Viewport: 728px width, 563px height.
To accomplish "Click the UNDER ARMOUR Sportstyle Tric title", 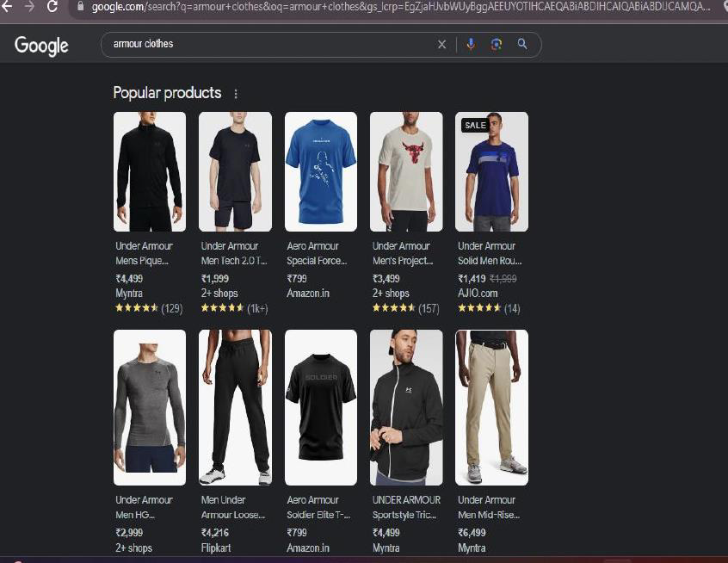I will (x=406, y=507).
